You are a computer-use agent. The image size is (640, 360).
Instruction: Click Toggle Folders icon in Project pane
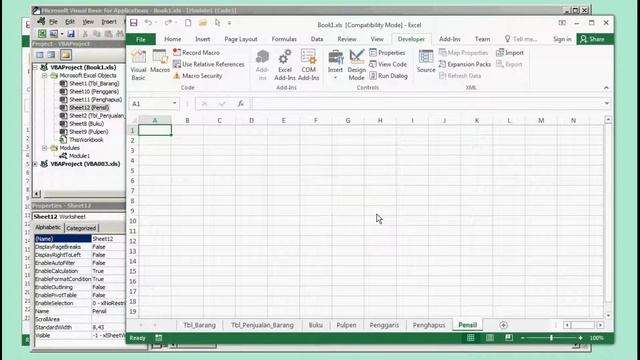coord(66,55)
